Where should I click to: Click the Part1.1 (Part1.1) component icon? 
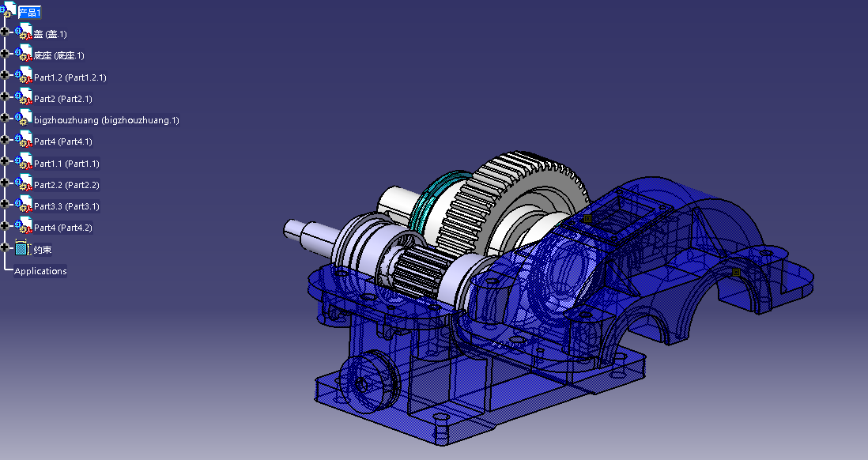(23, 162)
